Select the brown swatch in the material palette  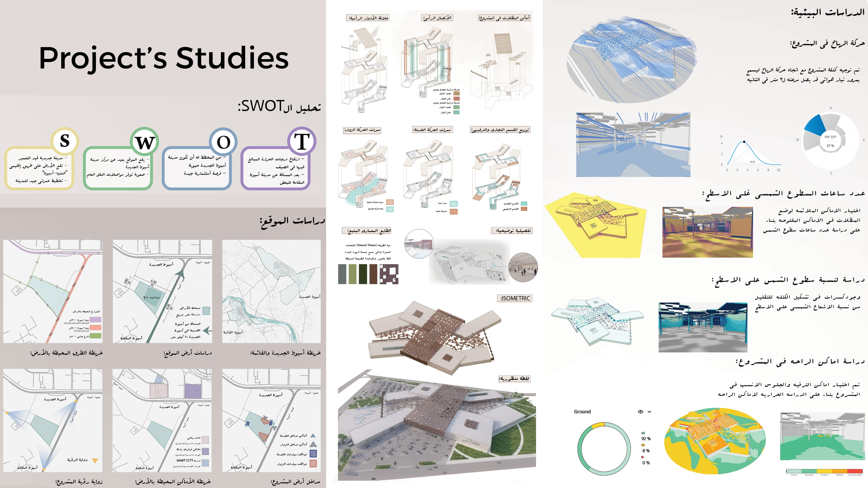(x=373, y=274)
